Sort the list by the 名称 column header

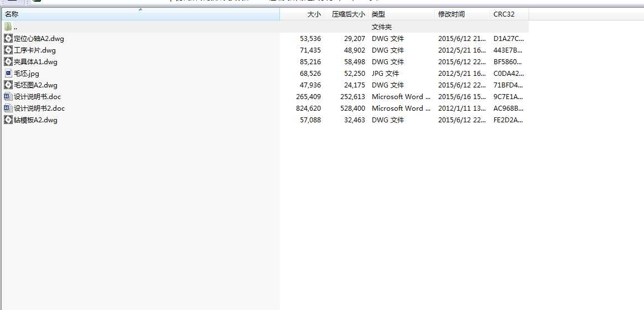(x=140, y=14)
